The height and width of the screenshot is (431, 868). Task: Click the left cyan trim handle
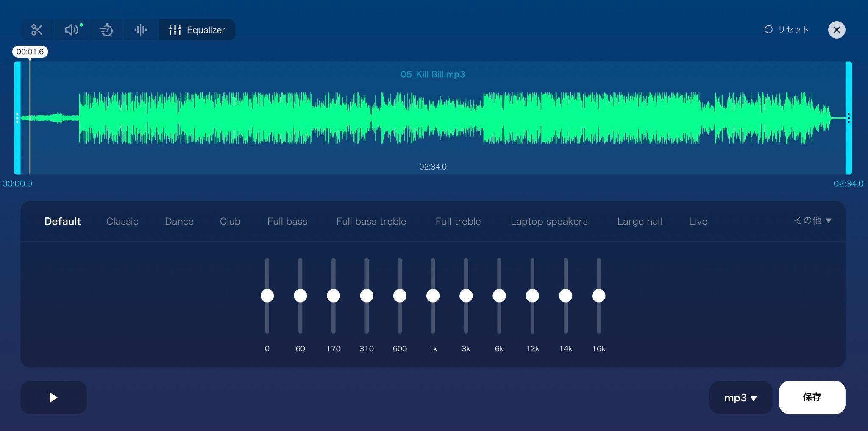pyautogui.click(x=17, y=118)
